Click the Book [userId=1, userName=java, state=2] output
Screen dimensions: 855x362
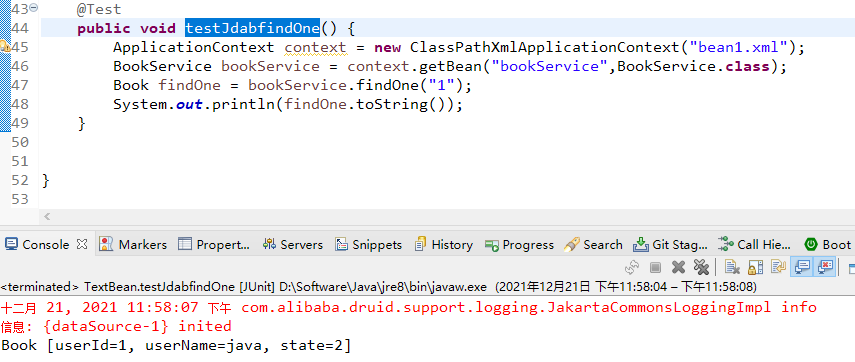176,346
